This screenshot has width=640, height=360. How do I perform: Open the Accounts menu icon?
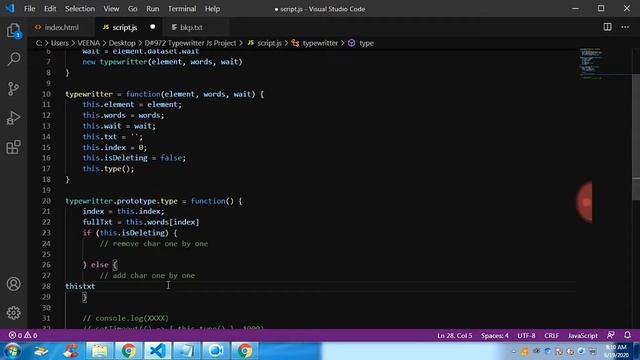pos(13,284)
